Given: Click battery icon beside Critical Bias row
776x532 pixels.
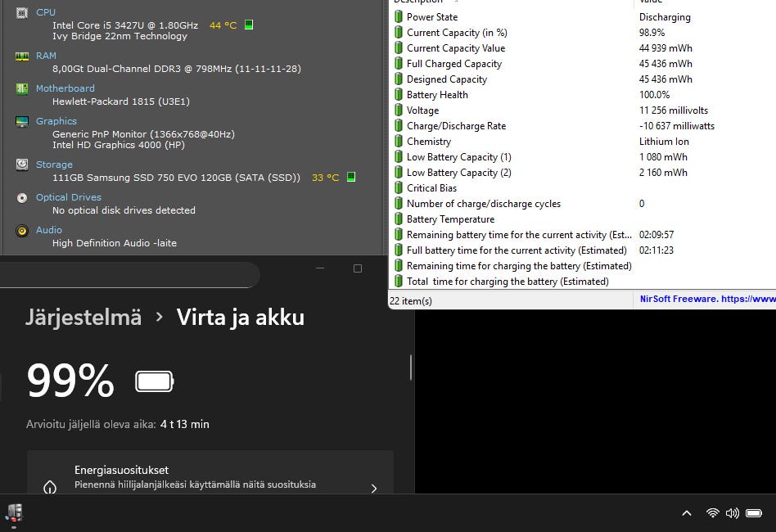Looking at the screenshot, I should tap(399, 188).
